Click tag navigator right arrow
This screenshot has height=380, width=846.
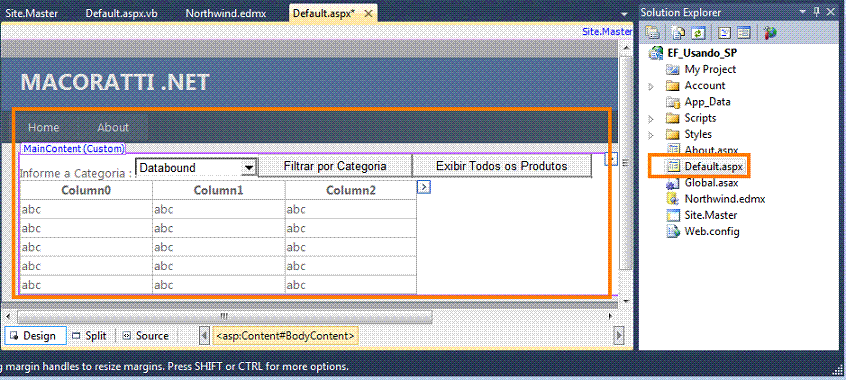[619, 336]
